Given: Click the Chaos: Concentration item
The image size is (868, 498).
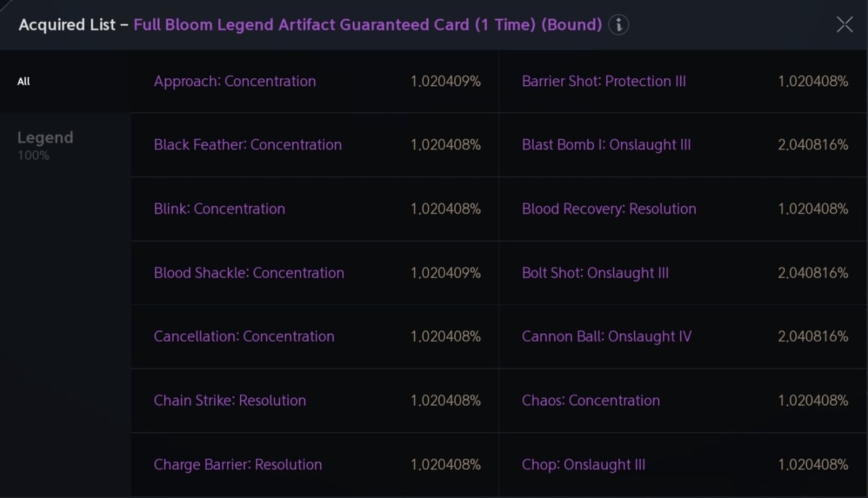Looking at the screenshot, I should click(591, 400).
